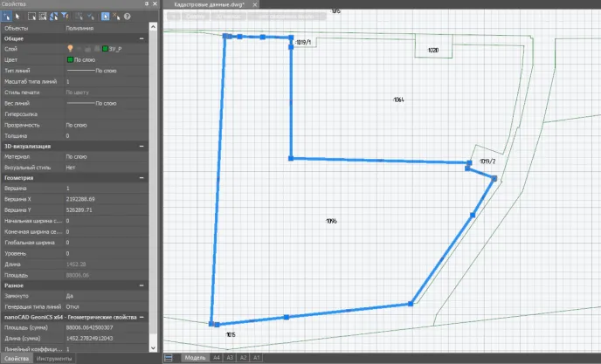Switch to the Инструменты tab
601x364 pixels.
[x=54, y=359]
